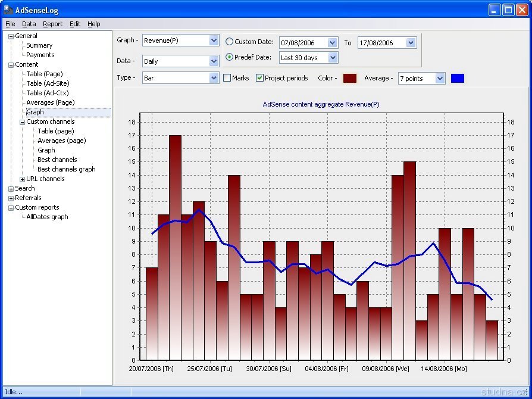
Task: Open the Type Bar dropdown
Action: 214,78
